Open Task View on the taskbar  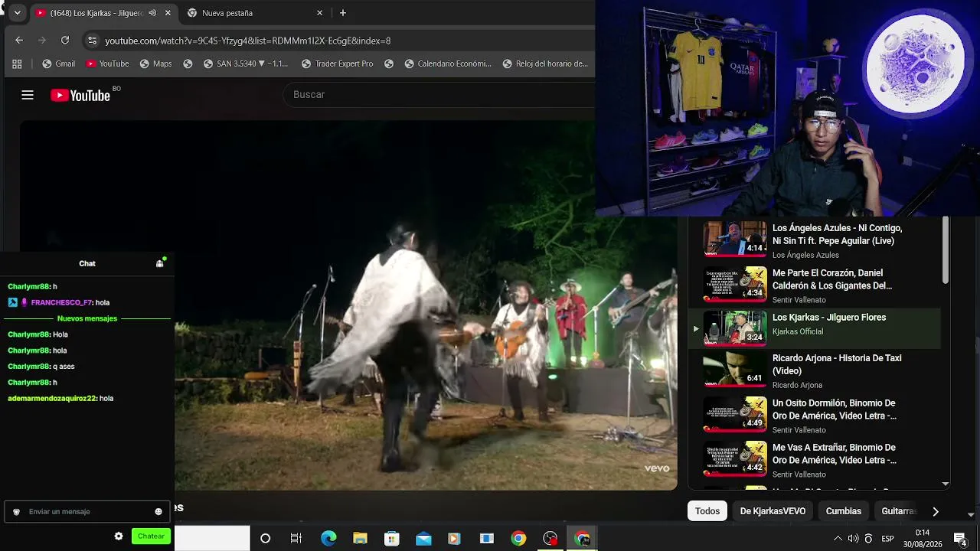(296, 539)
